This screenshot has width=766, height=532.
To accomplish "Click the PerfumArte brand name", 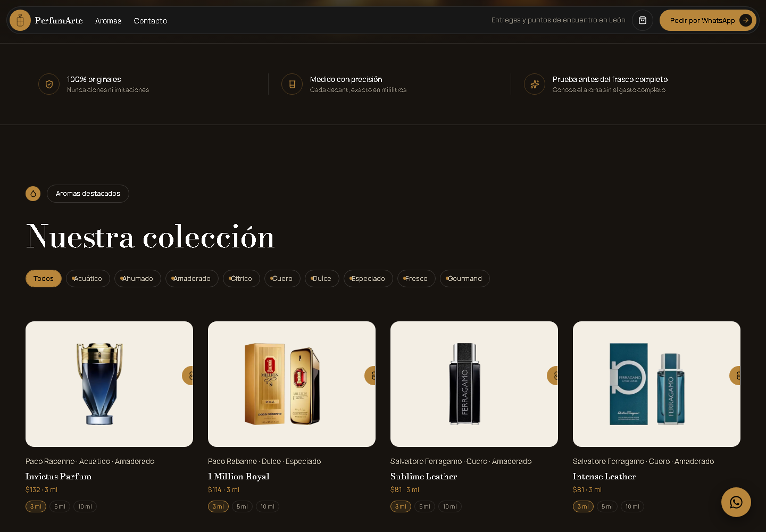I will click(x=59, y=20).
